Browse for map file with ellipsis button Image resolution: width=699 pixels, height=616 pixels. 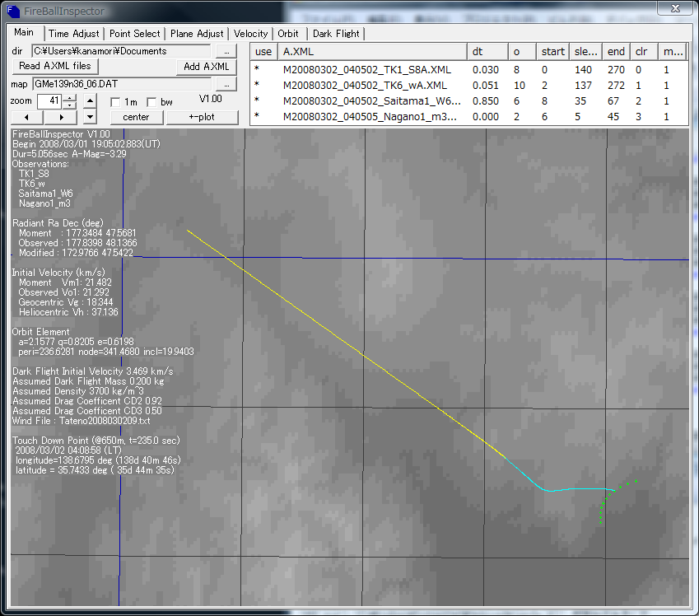coord(226,84)
